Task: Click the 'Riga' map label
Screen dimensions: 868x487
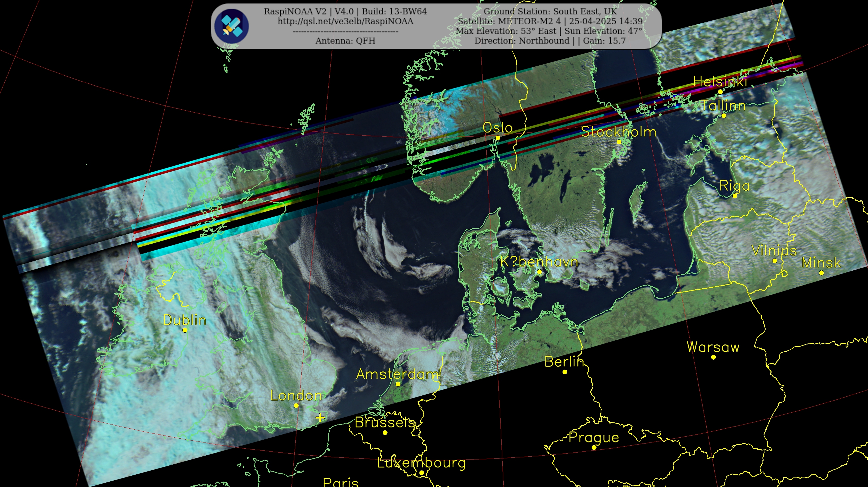Action: tap(734, 186)
